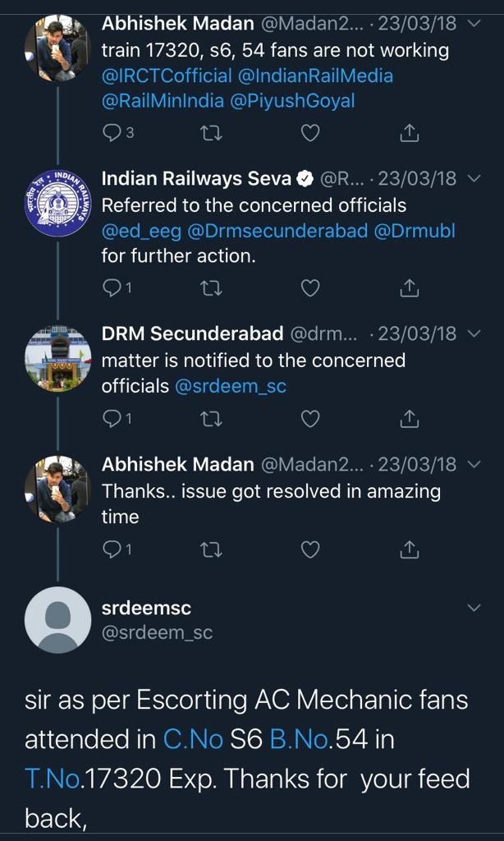Image resolution: width=504 pixels, height=841 pixels.
Task: Share Abhishek's 'issue got resolved' tweet
Action: click(409, 549)
